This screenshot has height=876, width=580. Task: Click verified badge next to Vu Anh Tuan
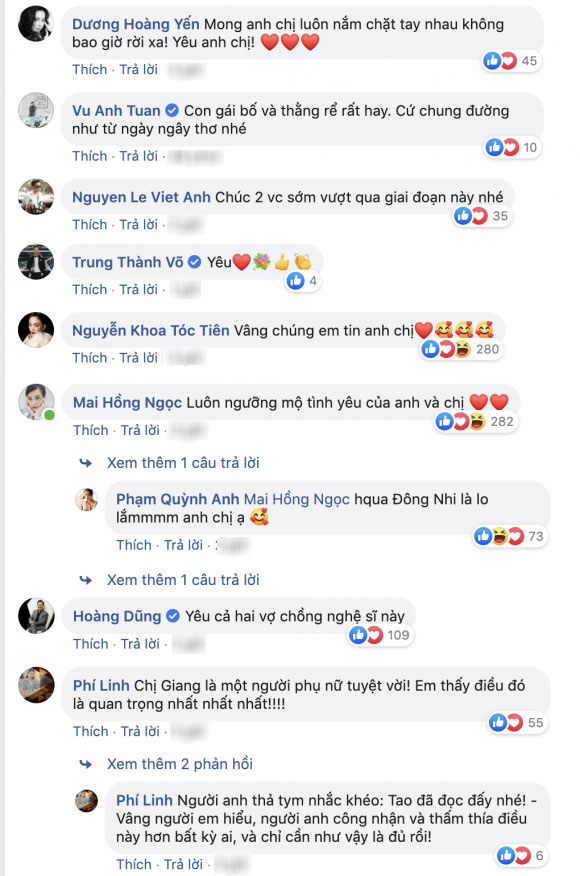click(x=172, y=111)
